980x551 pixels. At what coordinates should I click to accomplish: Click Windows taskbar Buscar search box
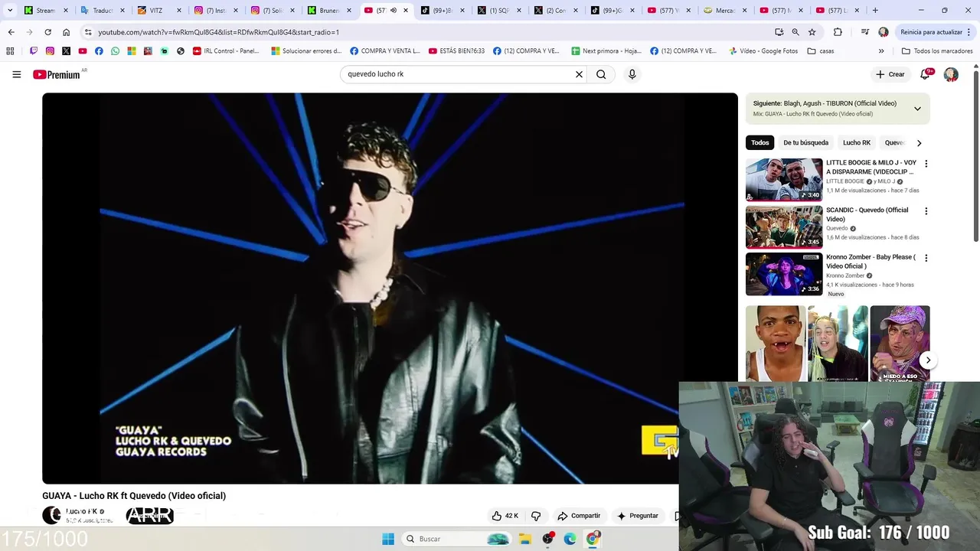(456, 539)
